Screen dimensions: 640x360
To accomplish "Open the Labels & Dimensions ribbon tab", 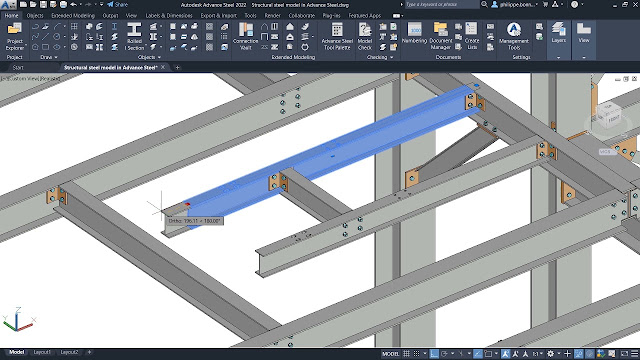I will click(169, 16).
